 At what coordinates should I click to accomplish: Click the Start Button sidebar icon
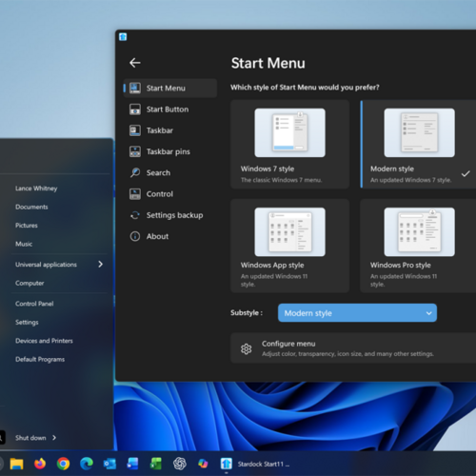pos(135,109)
